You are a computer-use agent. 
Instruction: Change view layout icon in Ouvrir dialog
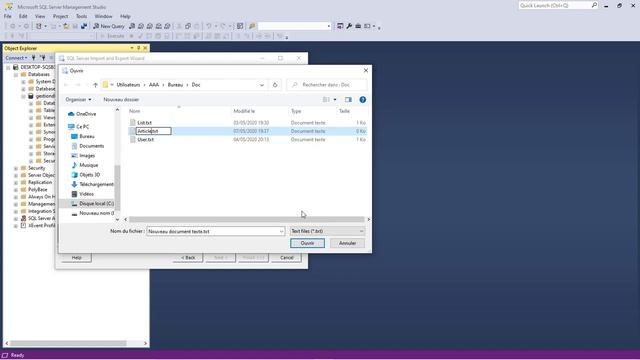(326, 100)
